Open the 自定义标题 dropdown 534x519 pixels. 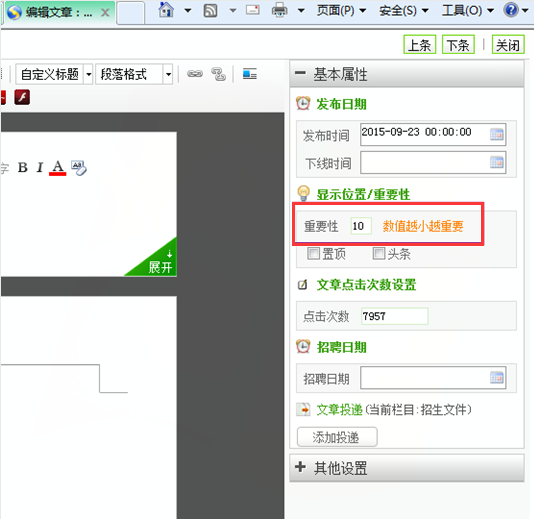click(54, 74)
